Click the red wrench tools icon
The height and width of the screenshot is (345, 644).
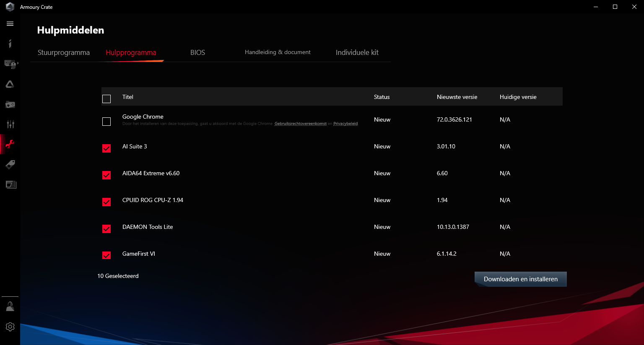click(x=10, y=144)
